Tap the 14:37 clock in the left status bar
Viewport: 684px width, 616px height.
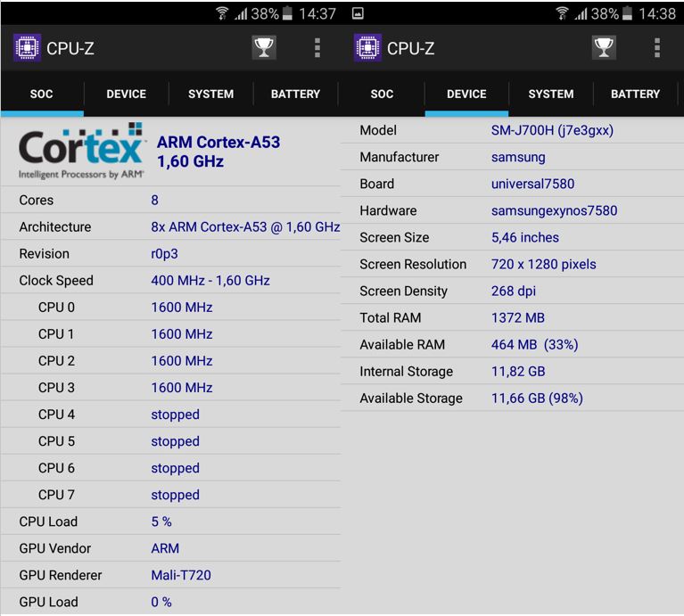coord(317,14)
